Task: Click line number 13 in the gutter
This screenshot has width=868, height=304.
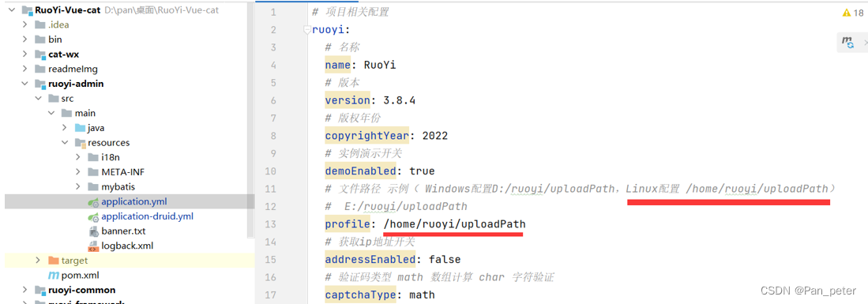Action: click(271, 224)
